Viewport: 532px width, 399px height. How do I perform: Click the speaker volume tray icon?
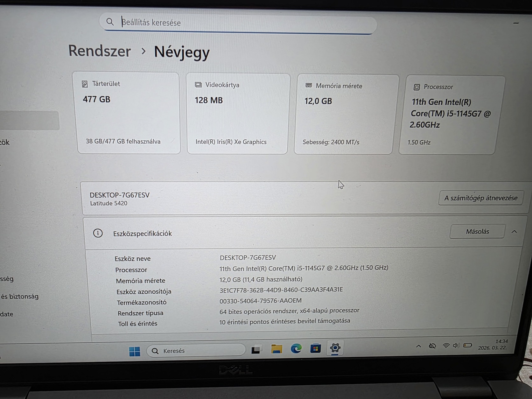coord(456,345)
